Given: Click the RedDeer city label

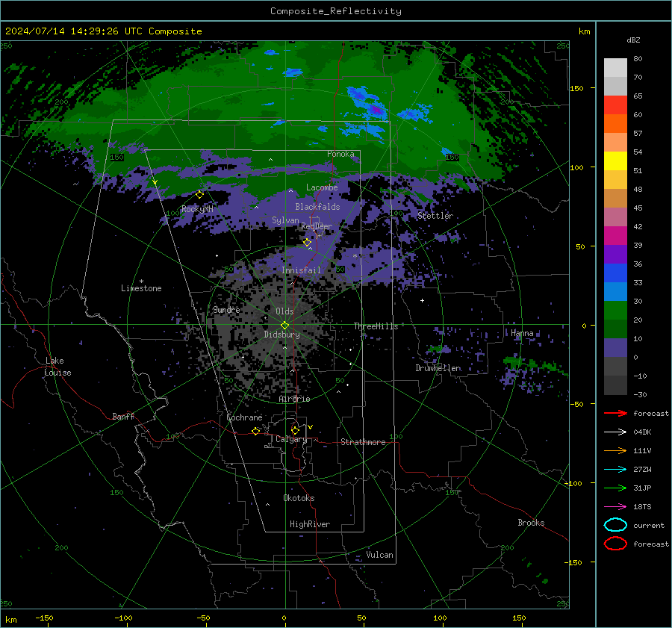Looking at the screenshot, I should click(317, 226).
